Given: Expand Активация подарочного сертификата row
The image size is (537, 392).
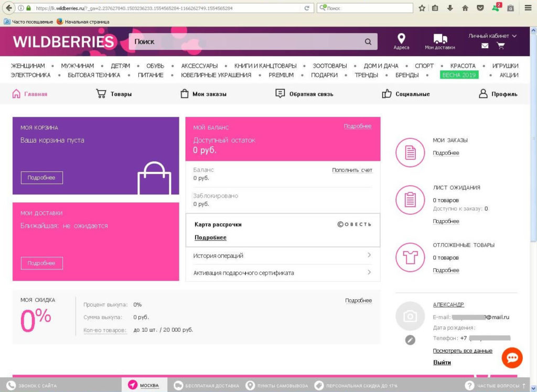Looking at the screenshot, I should click(283, 273).
